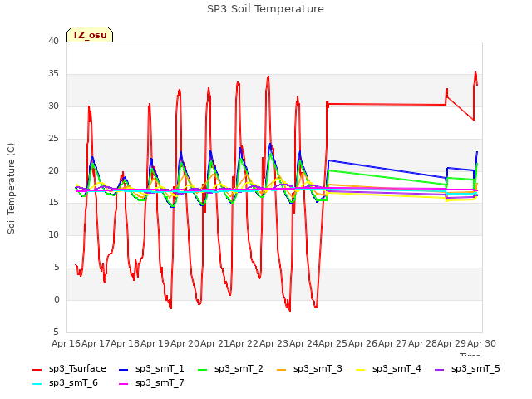Click the green sp3_smT_2 legend swatch
The width and height of the screenshot is (532, 399).
pos(203,369)
